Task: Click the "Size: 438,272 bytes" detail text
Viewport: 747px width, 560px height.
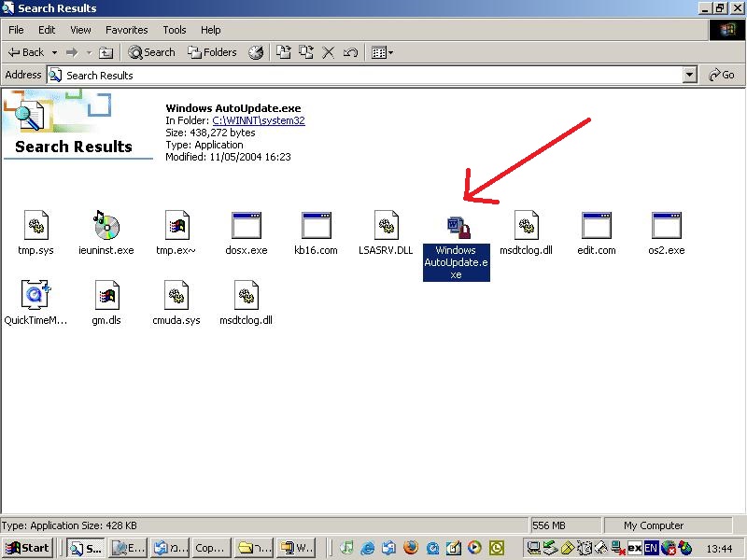Action: pyautogui.click(x=210, y=133)
